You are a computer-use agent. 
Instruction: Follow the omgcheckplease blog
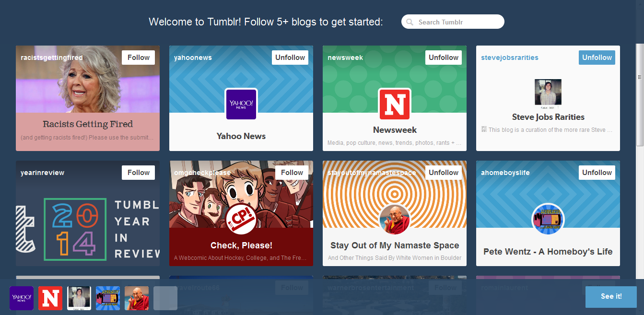point(292,173)
